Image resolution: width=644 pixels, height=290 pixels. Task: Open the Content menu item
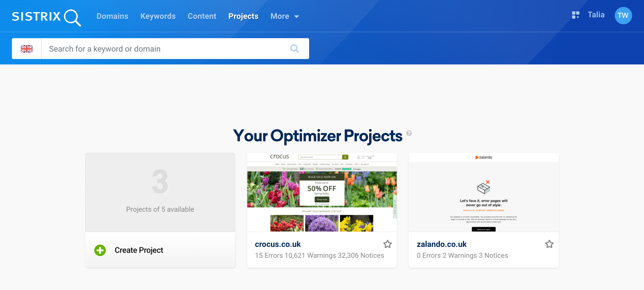tap(202, 16)
